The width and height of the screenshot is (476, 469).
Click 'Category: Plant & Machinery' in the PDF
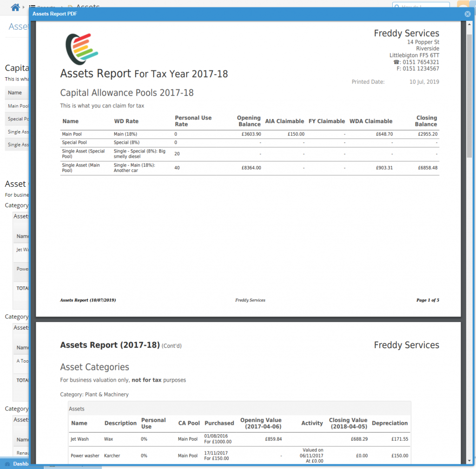[94, 394]
